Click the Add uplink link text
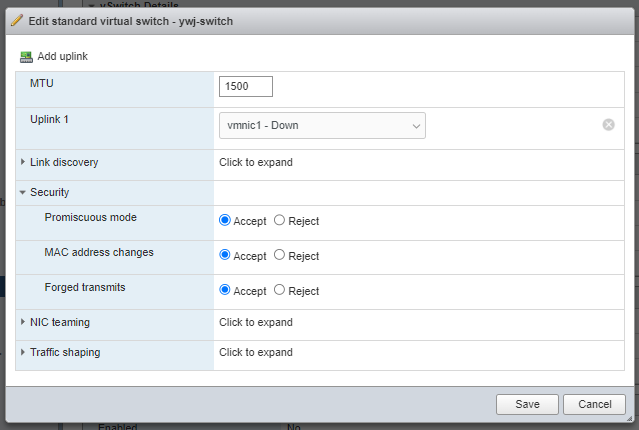 pyautogui.click(x=62, y=56)
